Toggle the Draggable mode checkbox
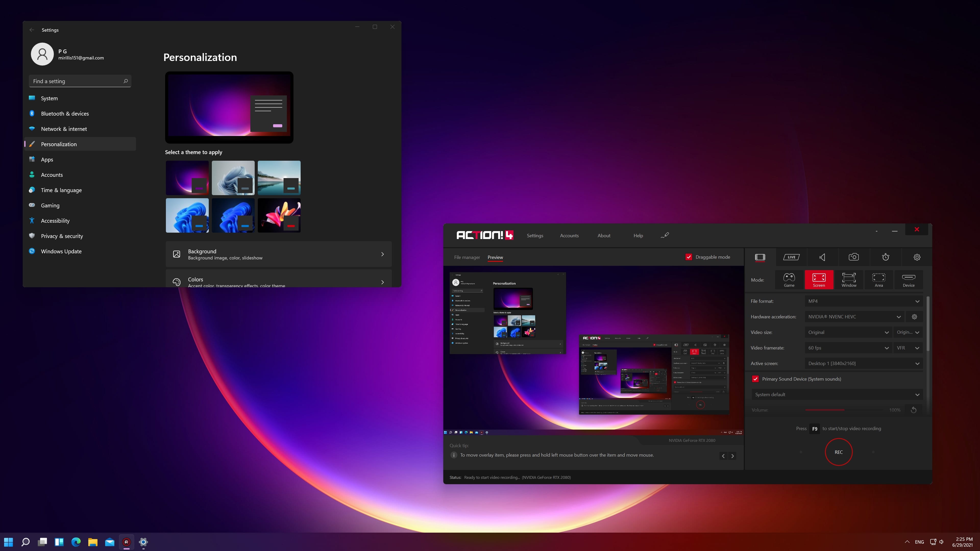The height and width of the screenshot is (551, 980). coord(689,257)
